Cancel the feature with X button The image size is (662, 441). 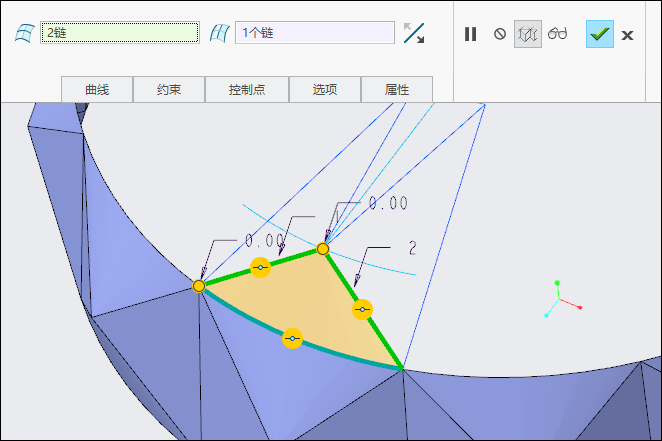tap(627, 35)
